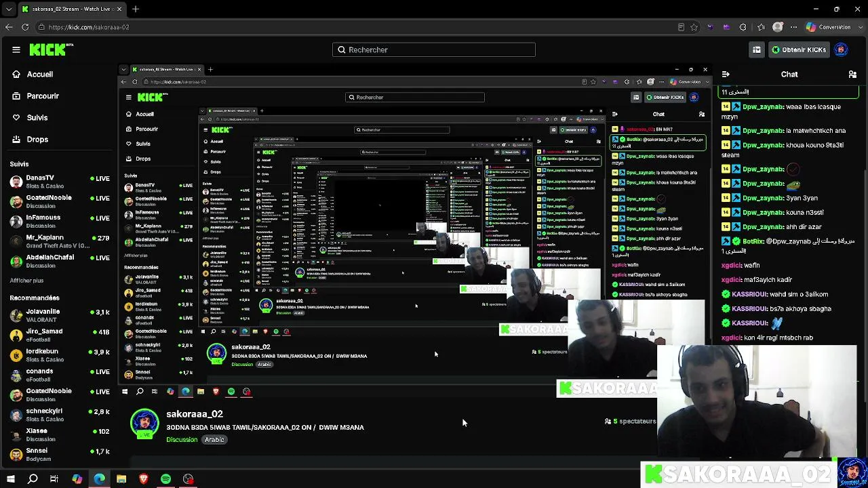Open File Explorer from the taskbar
This screenshot has height=488, width=868.
click(121, 479)
